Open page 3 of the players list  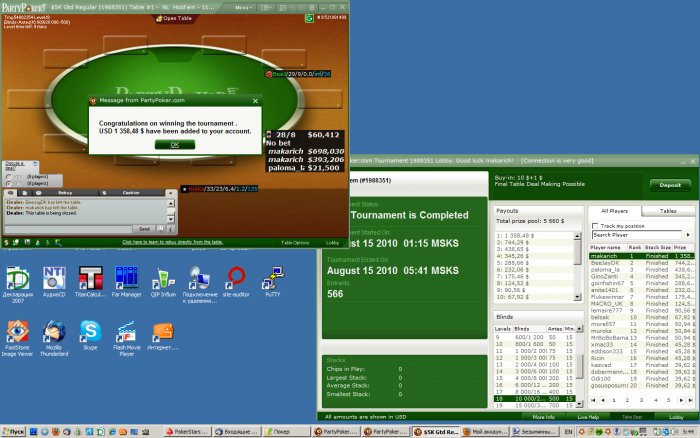(641, 400)
